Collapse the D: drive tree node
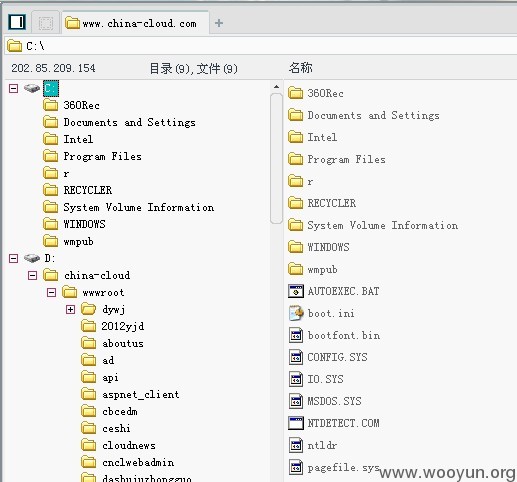The image size is (517, 482). (x=13, y=258)
